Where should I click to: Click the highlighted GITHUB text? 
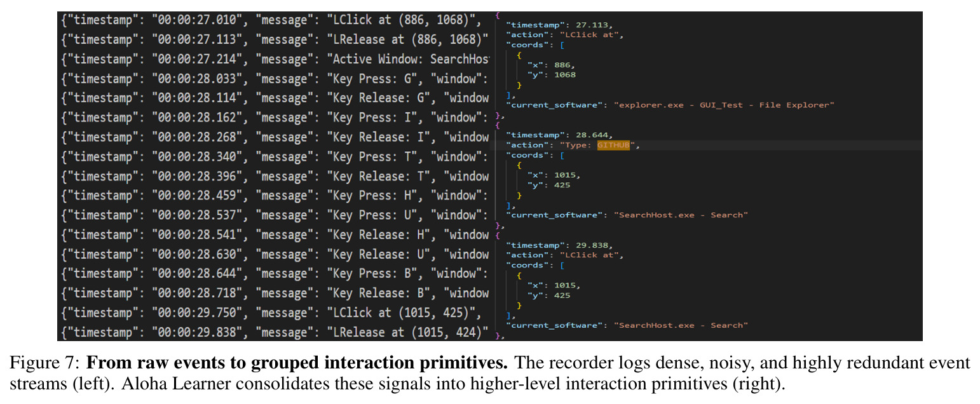pyautogui.click(x=613, y=145)
